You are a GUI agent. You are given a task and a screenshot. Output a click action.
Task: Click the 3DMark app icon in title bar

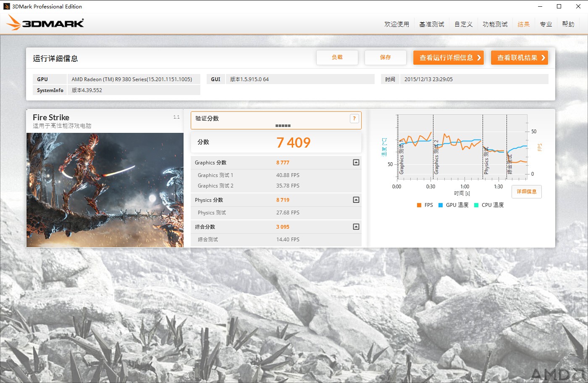(x=6, y=6)
